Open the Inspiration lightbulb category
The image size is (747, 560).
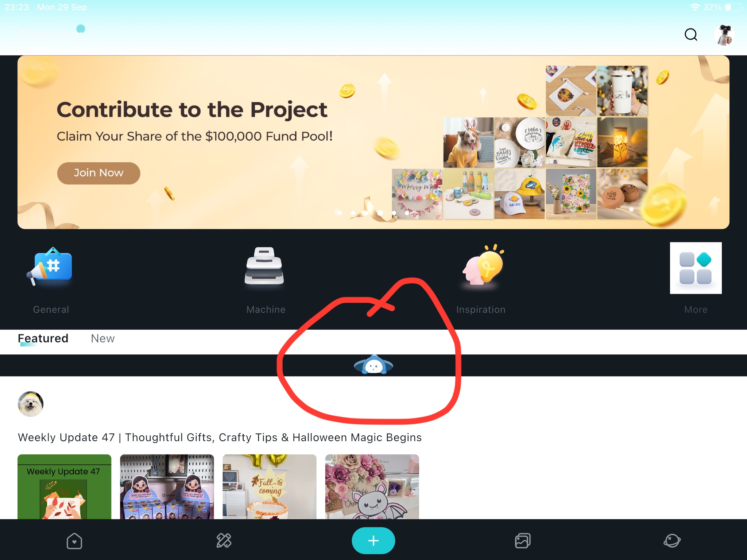(x=483, y=265)
